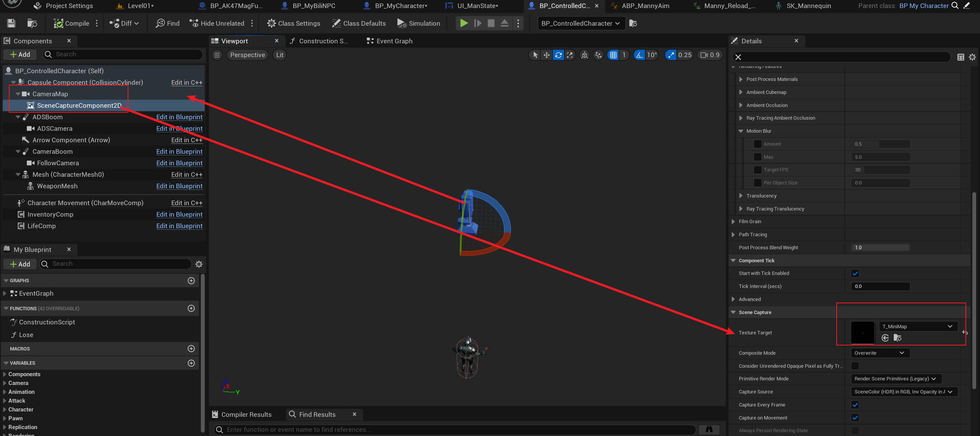The image size is (980, 436).
Task: Open the BP_ControlledCharacter debug object dropdown
Action: pos(581,23)
